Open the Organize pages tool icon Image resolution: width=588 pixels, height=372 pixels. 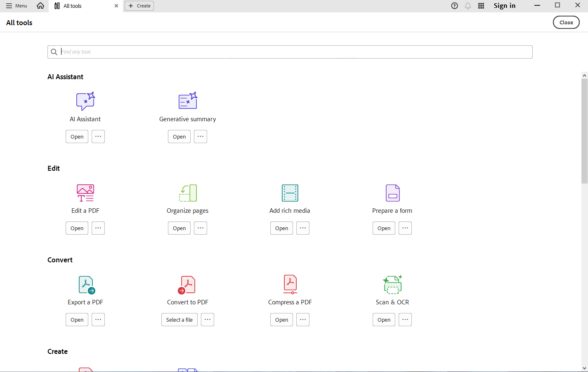click(188, 193)
